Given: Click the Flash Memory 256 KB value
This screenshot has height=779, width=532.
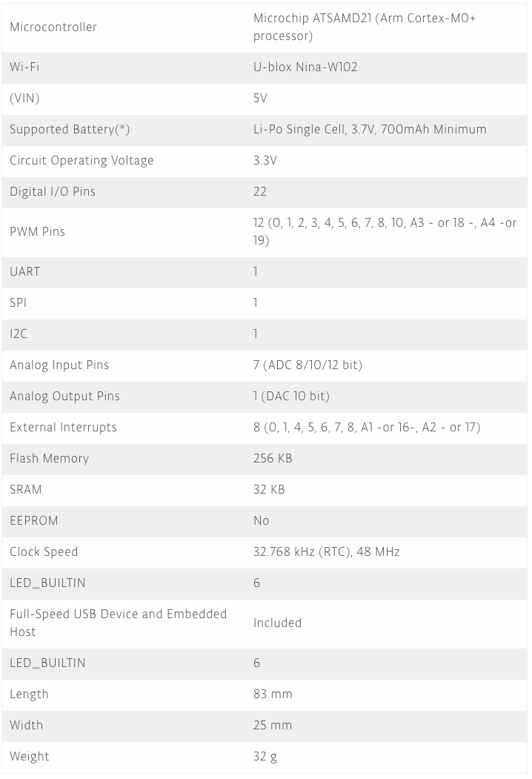Looking at the screenshot, I should pos(273,459).
